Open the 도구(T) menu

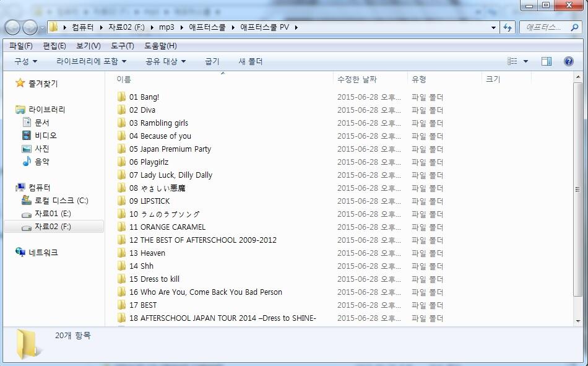pos(123,46)
